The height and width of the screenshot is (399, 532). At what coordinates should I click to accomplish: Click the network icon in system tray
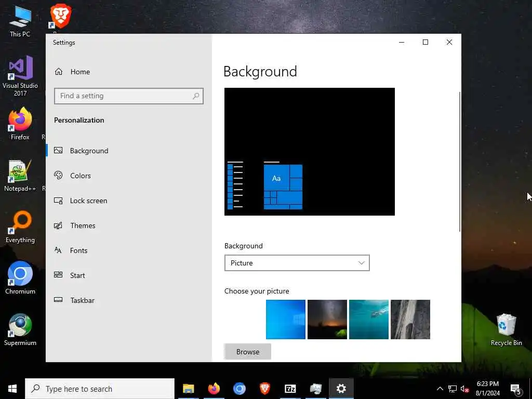pos(453,389)
